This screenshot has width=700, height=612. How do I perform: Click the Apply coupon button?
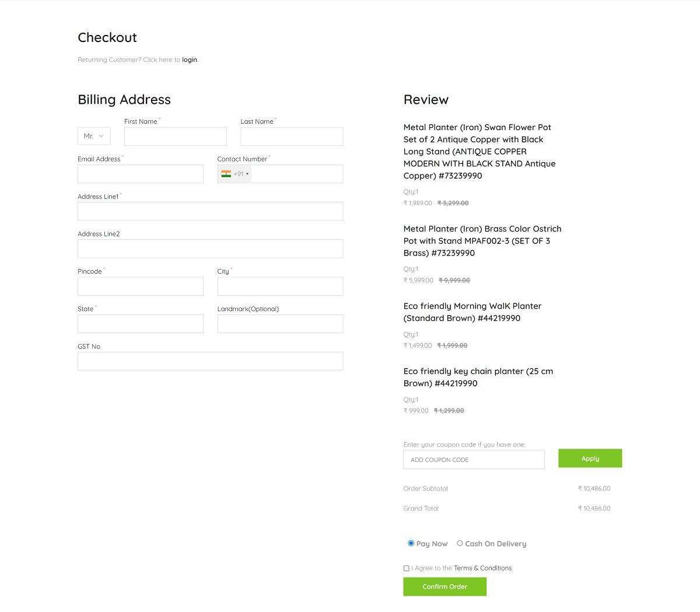pyautogui.click(x=590, y=458)
